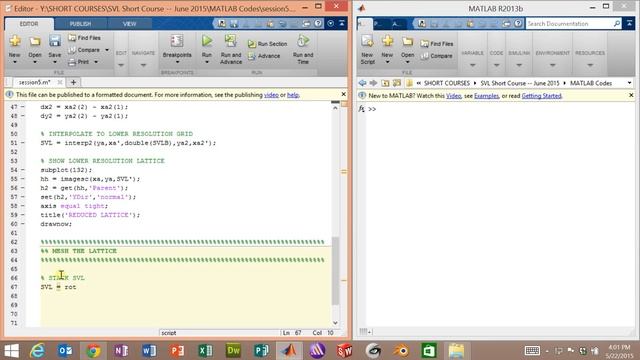Open the Getting Started link
The height and width of the screenshot is (360, 640).
(x=542, y=96)
